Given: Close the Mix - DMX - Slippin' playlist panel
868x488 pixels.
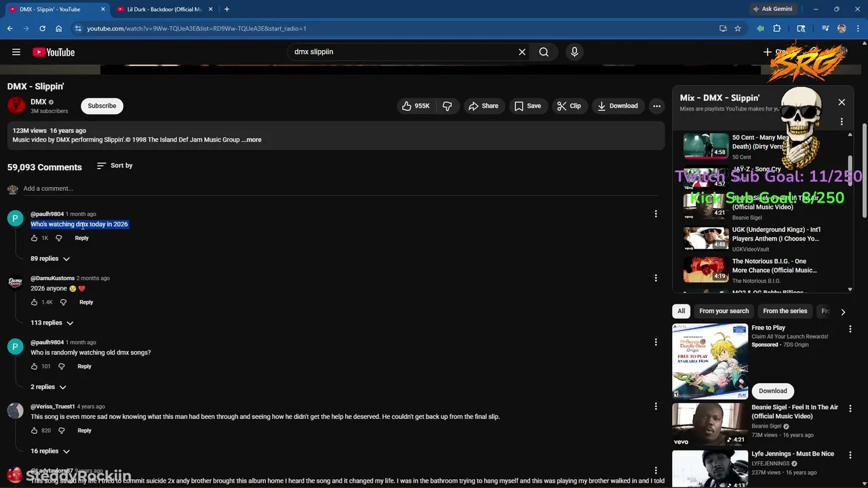Looking at the screenshot, I should (842, 102).
